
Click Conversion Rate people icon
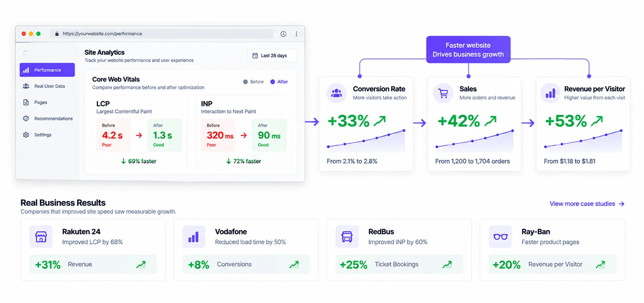[x=336, y=93]
